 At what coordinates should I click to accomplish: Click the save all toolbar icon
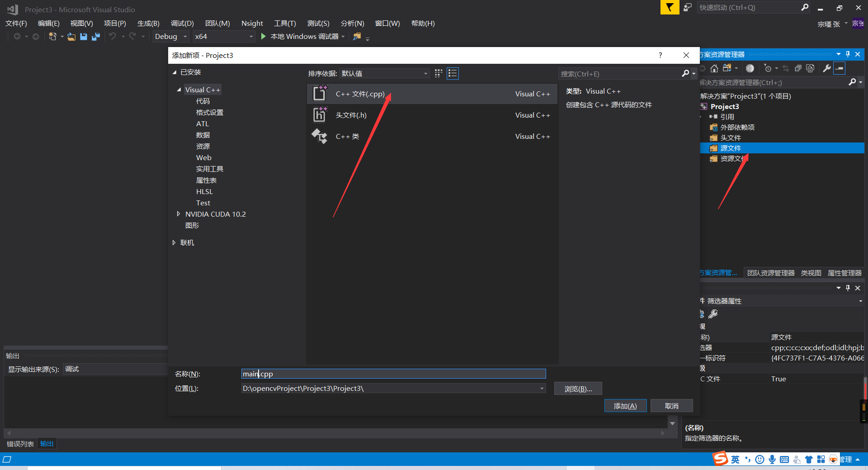coord(95,37)
